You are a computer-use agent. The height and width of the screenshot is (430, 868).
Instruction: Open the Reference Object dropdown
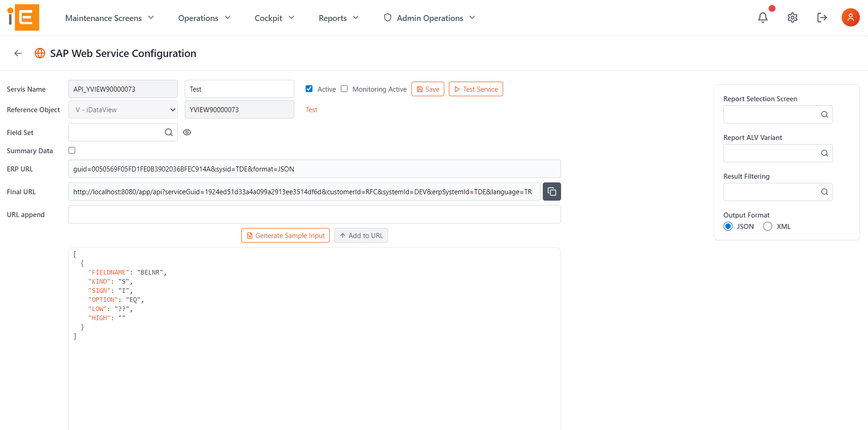click(123, 109)
